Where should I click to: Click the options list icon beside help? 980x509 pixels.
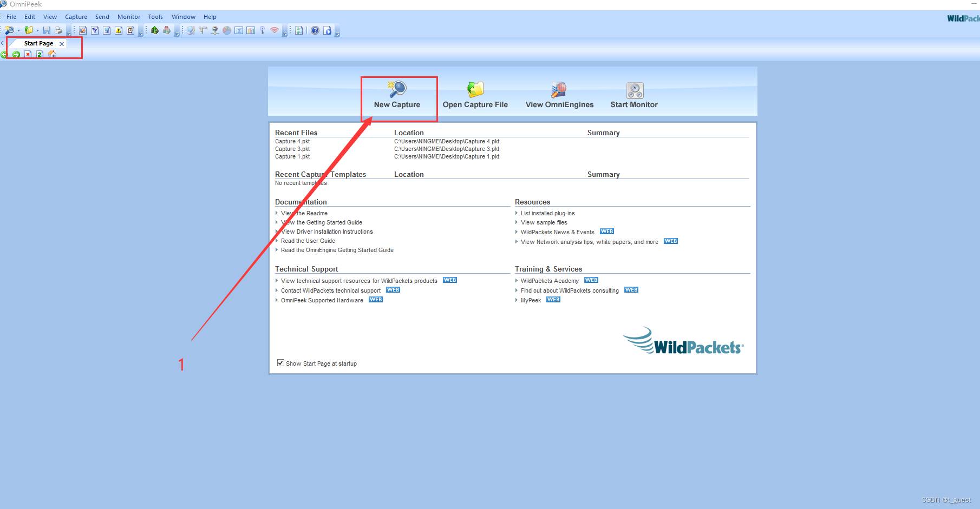click(x=299, y=30)
